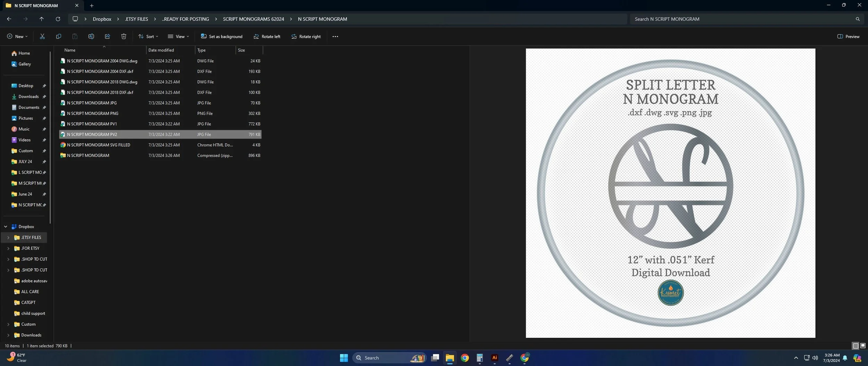Click the monogram preview image
The image size is (868, 366).
tap(670, 193)
